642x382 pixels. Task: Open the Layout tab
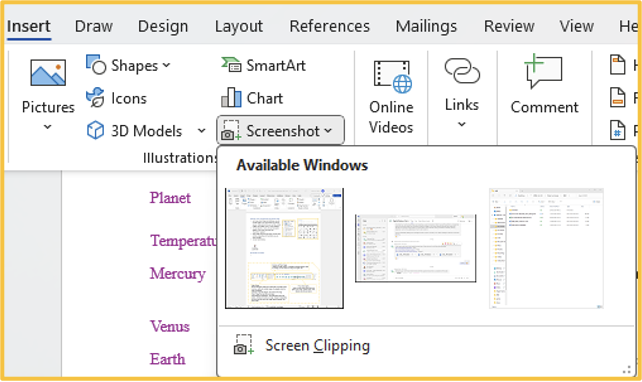pos(239,27)
